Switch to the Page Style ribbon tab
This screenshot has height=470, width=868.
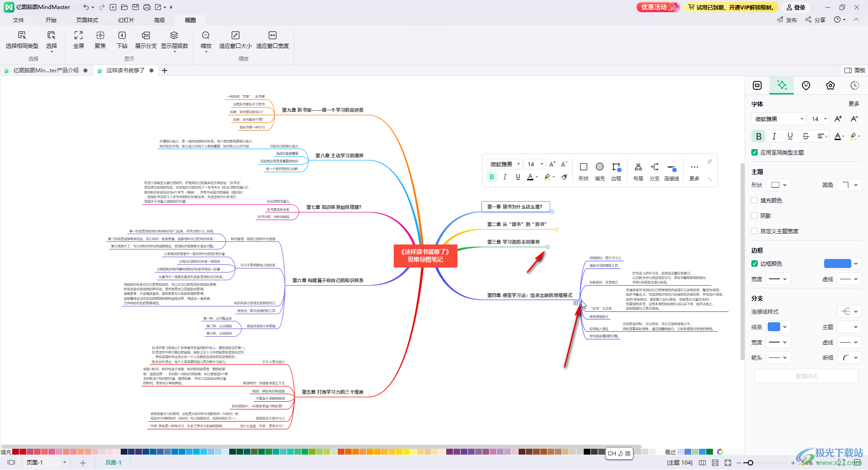coord(87,20)
